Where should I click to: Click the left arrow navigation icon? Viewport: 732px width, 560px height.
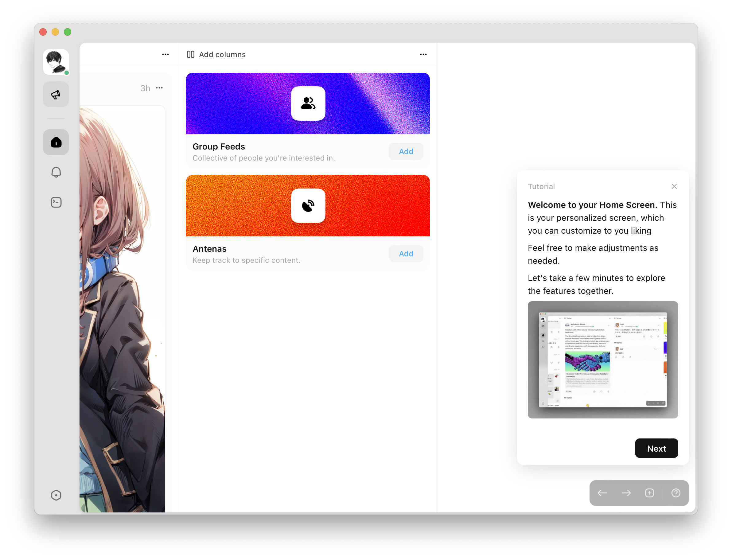(x=602, y=493)
